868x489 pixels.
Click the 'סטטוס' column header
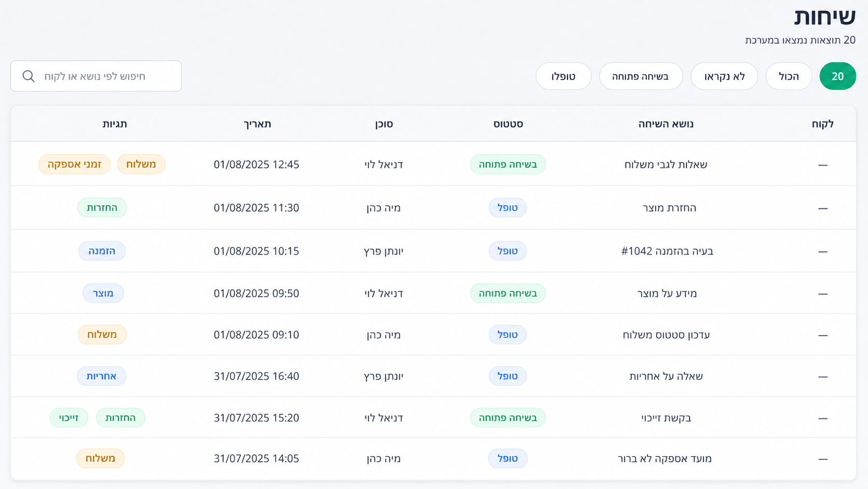coord(508,124)
